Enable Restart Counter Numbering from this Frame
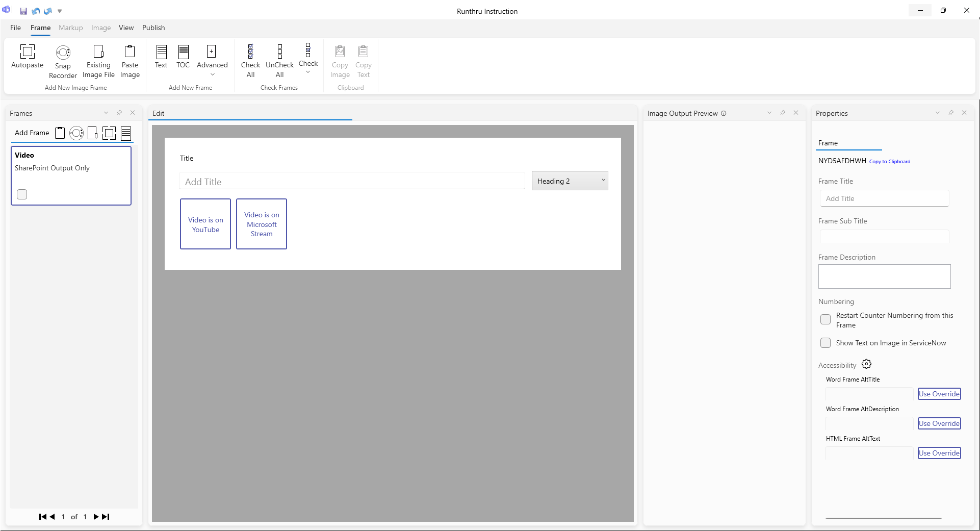980x531 pixels. (x=826, y=320)
